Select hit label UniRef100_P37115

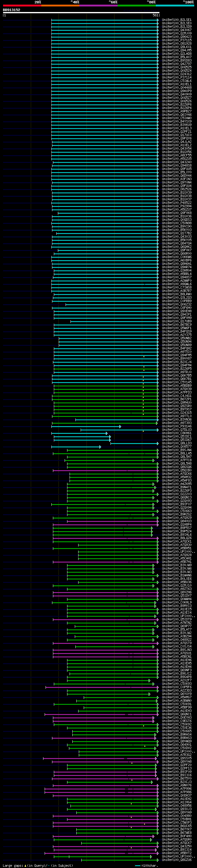pos(177,40)
